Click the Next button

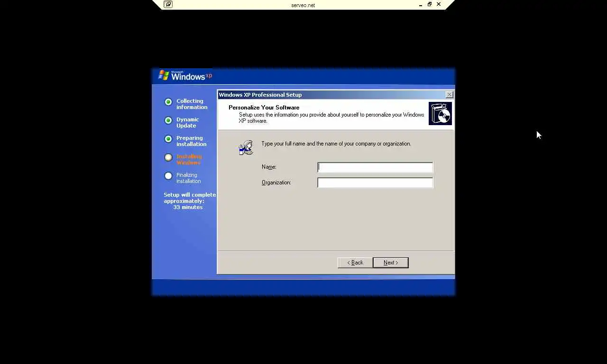[391, 263]
